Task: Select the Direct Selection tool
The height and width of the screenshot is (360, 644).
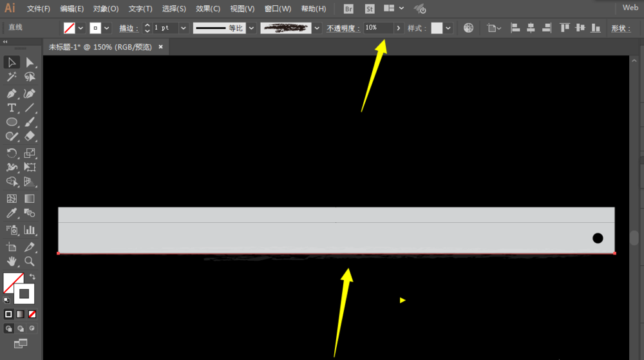Action: pyautogui.click(x=30, y=62)
